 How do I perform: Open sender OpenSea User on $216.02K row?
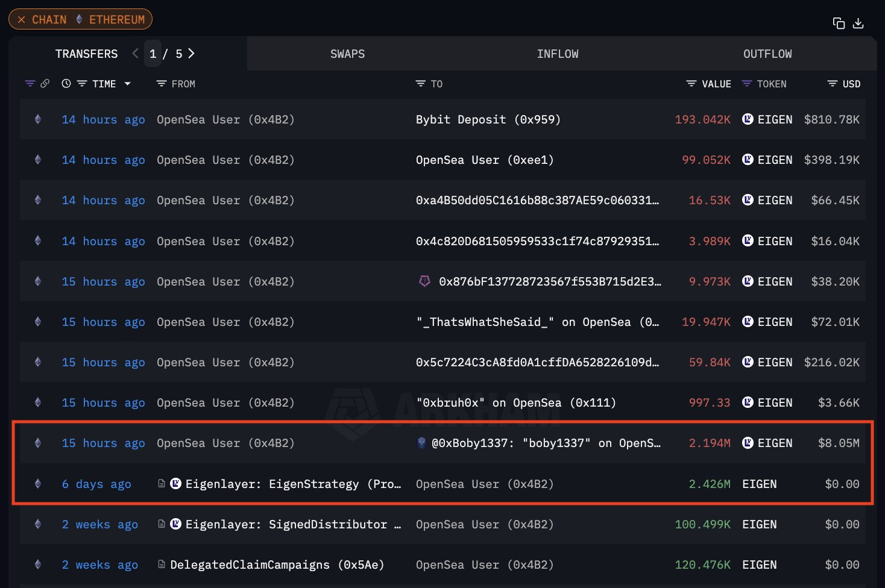coord(225,362)
